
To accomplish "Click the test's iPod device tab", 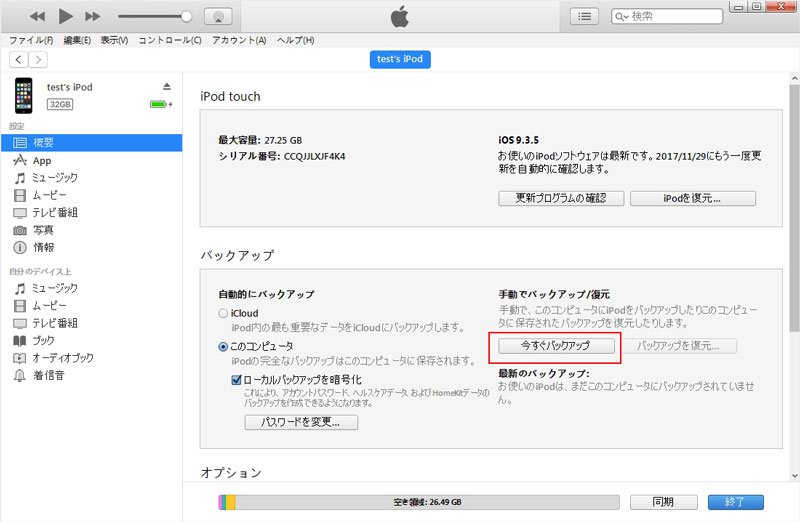I will (x=400, y=59).
